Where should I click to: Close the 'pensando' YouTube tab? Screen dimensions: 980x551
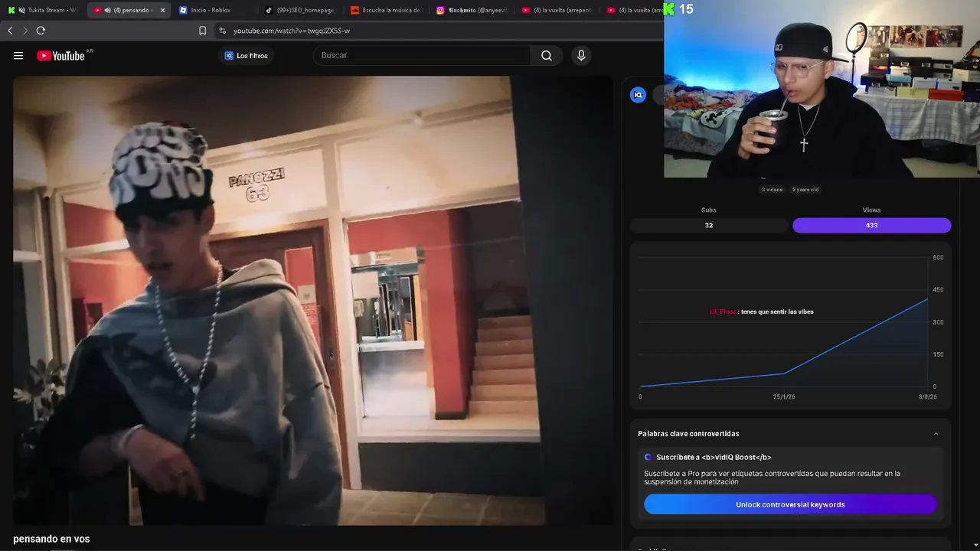(162, 10)
